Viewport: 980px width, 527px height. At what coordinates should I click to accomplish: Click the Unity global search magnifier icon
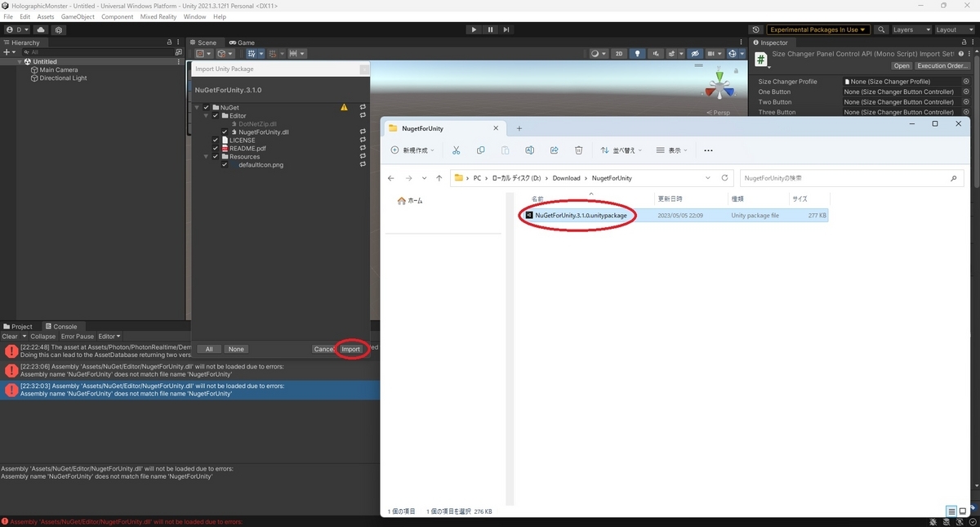point(881,29)
